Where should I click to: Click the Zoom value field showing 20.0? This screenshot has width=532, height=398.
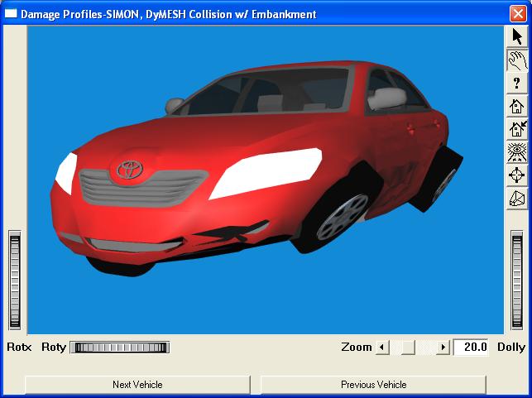[472, 348]
